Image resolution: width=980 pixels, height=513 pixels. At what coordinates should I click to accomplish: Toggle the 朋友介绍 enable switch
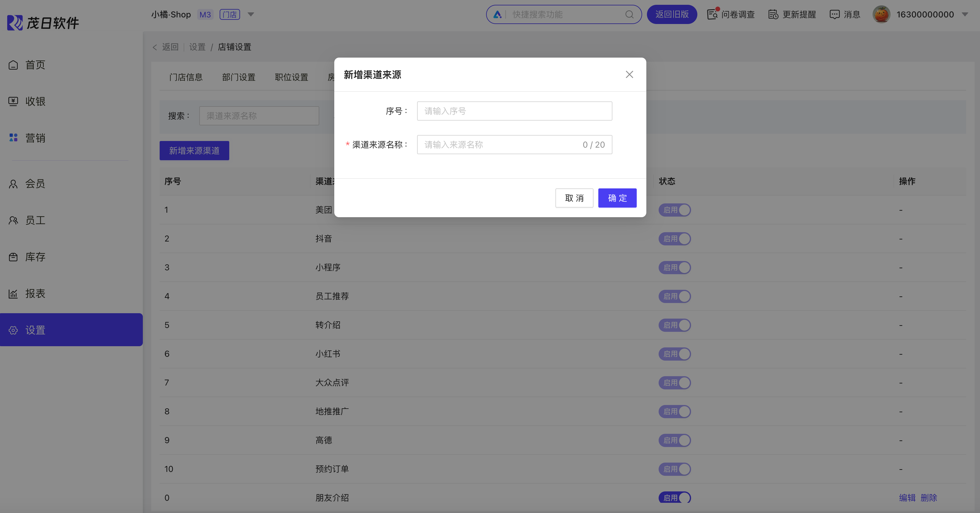[x=675, y=497]
